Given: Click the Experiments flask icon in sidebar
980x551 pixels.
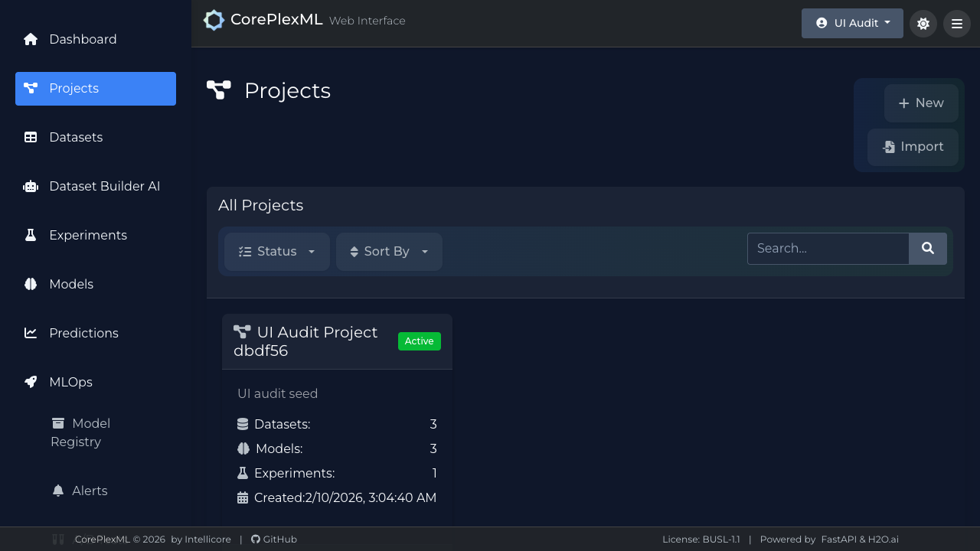Looking at the screenshot, I should pos(31,235).
